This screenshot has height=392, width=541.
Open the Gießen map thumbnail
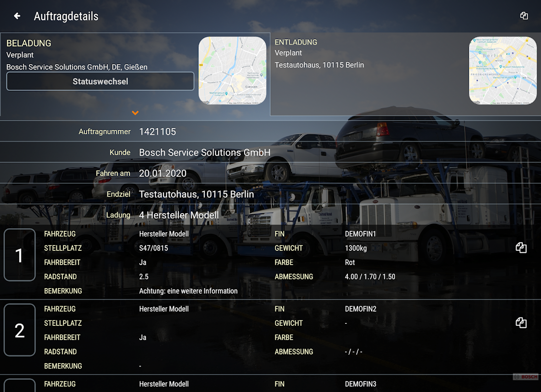[x=232, y=71]
